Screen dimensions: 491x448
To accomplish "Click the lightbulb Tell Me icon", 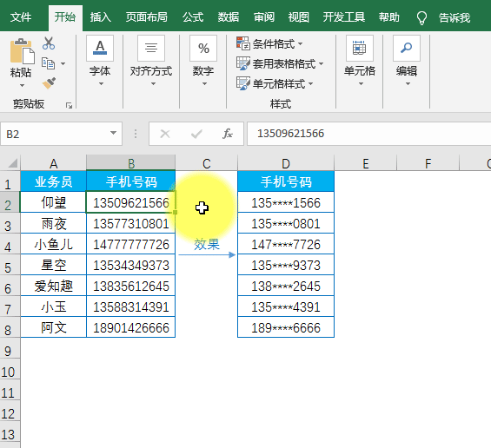I will point(421,17).
